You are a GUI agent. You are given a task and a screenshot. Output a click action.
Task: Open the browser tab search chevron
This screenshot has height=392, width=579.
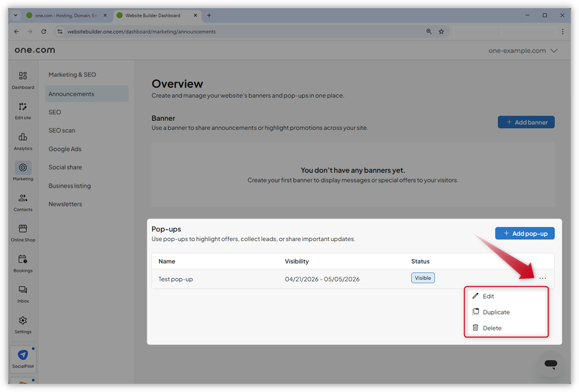pos(15,15)
